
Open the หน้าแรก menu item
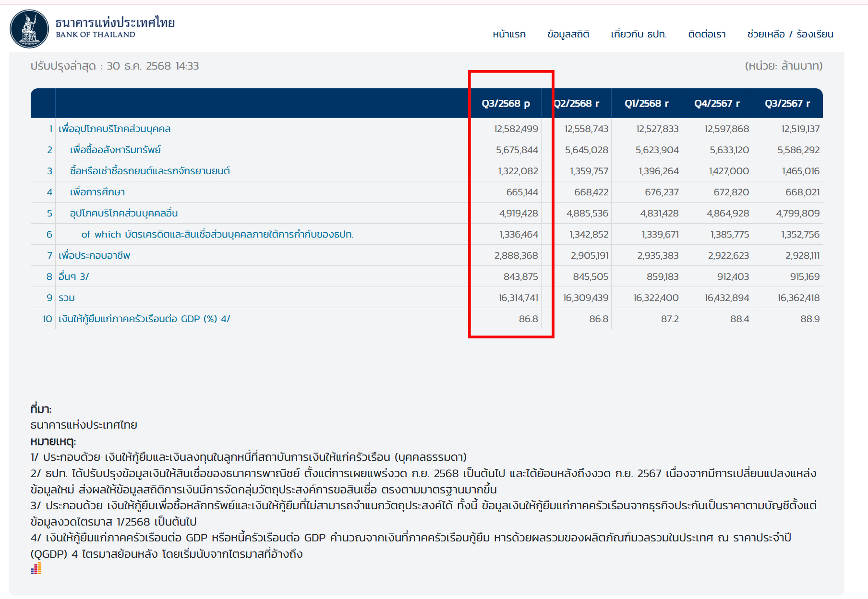509,35
